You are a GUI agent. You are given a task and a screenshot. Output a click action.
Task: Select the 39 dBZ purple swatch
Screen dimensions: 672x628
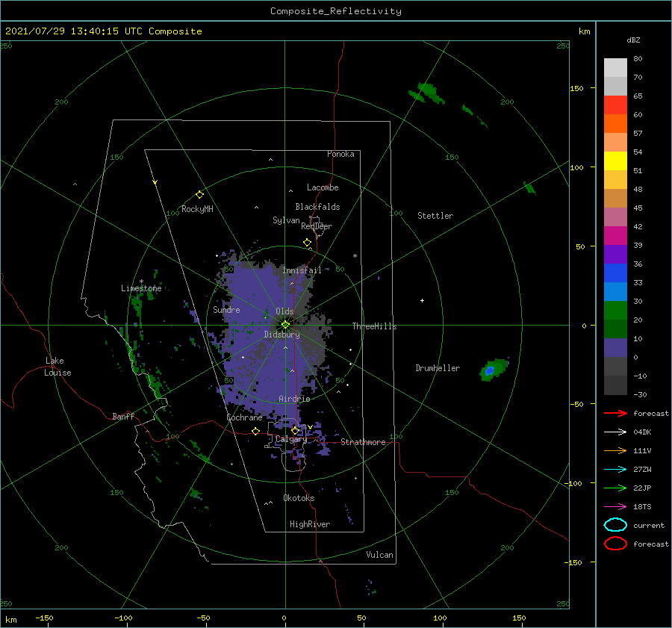pos(615,254)
